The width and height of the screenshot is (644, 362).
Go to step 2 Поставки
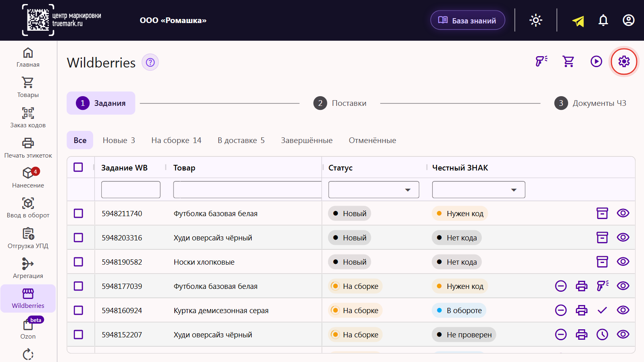[340, 103]
